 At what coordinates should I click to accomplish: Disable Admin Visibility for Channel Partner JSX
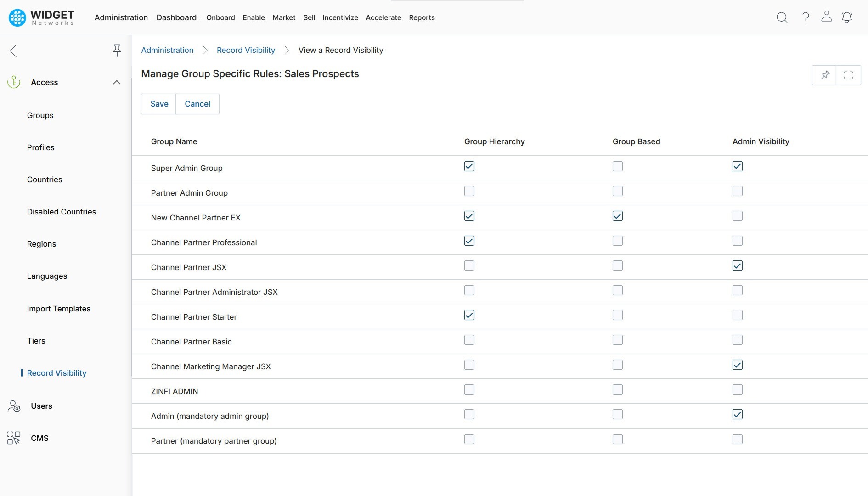point(737,265)
